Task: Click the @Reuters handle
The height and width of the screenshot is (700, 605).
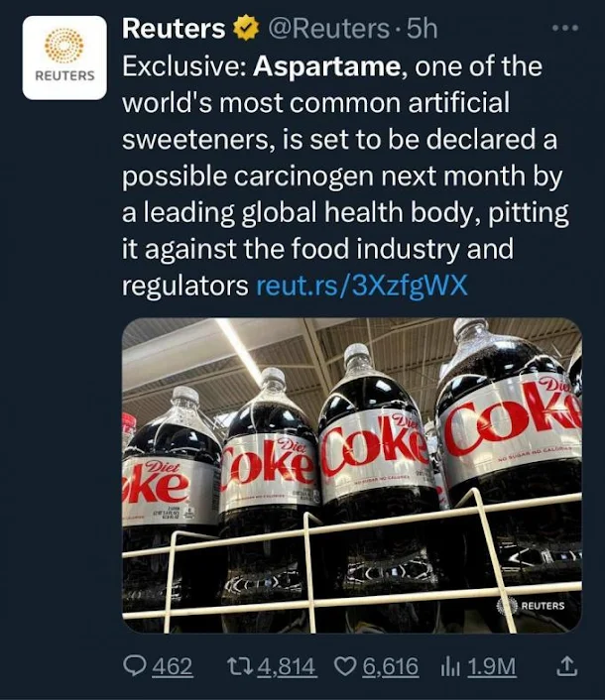Action: click(328, 29)
